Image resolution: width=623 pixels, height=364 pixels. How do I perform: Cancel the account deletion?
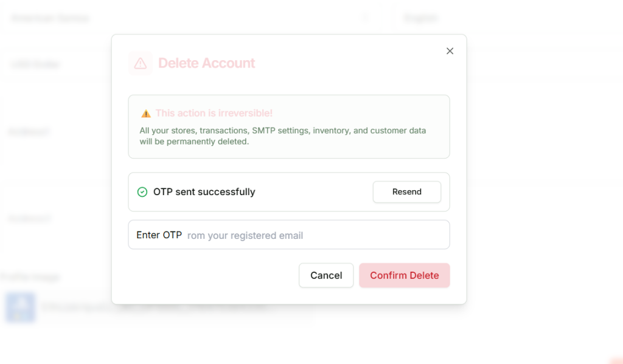click(x=326, y=275)
